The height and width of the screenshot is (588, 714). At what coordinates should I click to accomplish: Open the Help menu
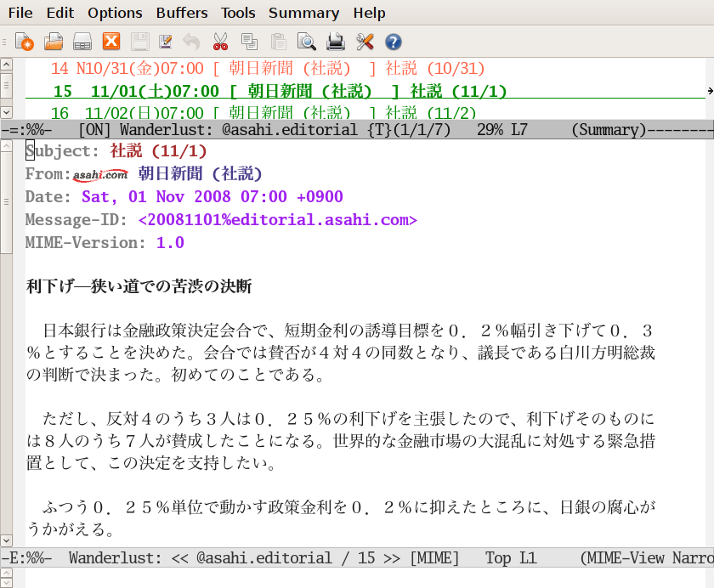(369, 13)
